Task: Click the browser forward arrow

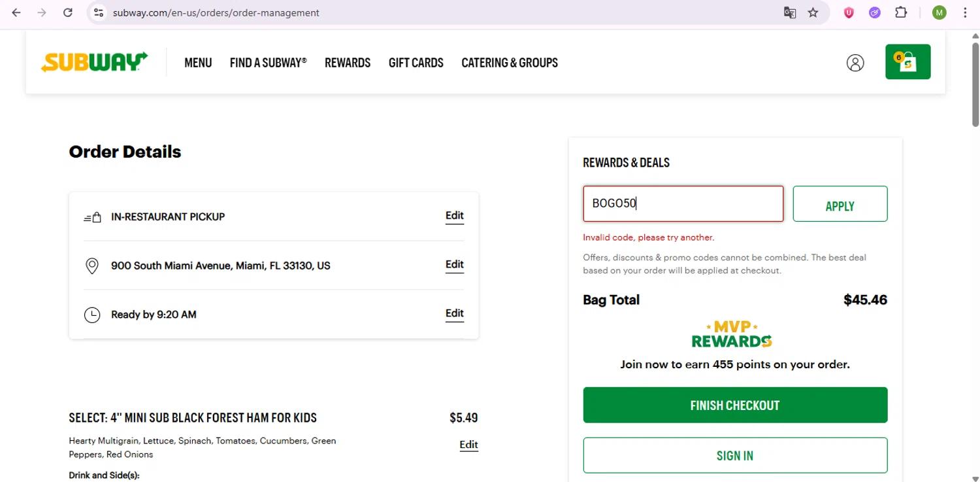Action: 42,12
